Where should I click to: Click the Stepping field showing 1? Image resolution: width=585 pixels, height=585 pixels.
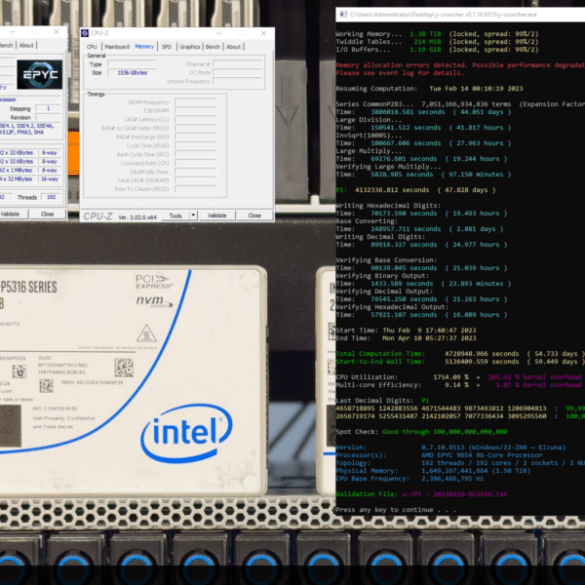(48, 109)
